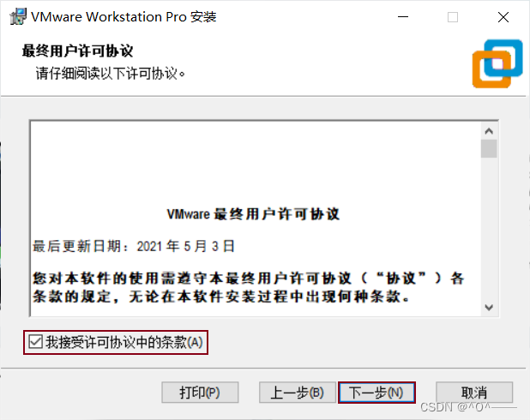Click the VMware overlapping squares logo
This screenshot has height=420, width=530.
tap(497, 63)
